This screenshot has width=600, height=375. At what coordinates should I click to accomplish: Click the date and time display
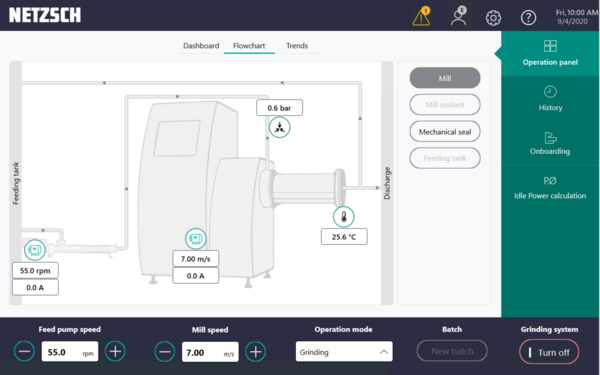(x=576, y=17)
